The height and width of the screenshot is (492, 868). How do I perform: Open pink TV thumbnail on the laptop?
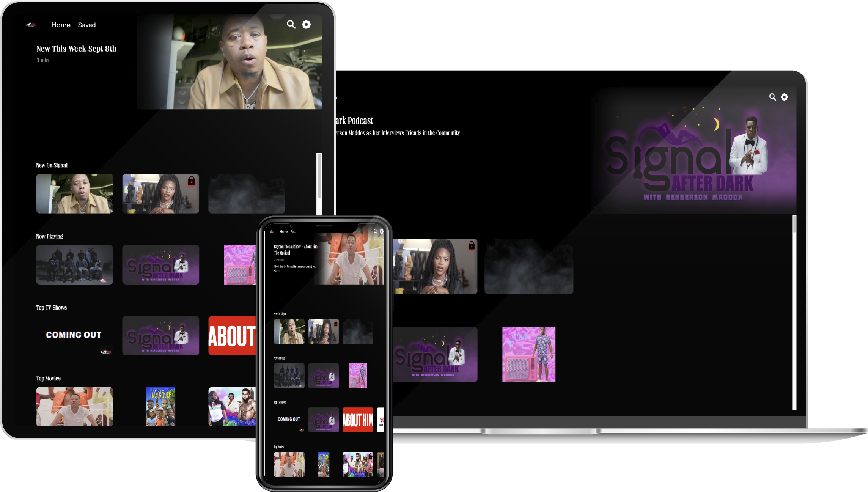[528, 354]
